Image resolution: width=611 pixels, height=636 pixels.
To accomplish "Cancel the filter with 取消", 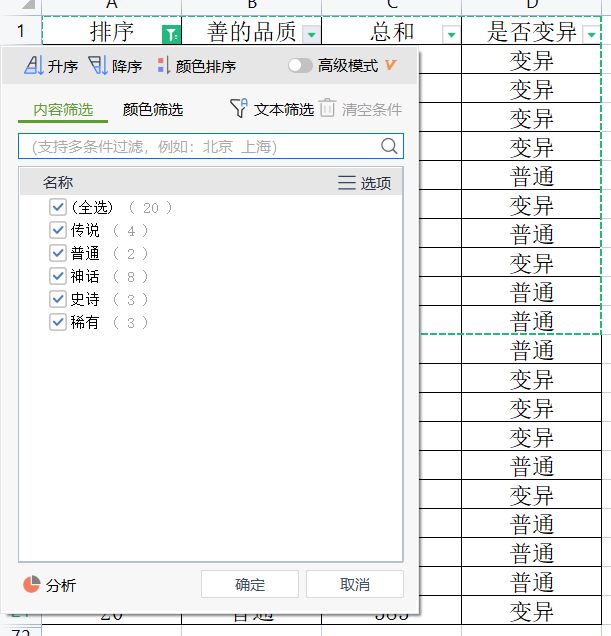I will [355, 584].
